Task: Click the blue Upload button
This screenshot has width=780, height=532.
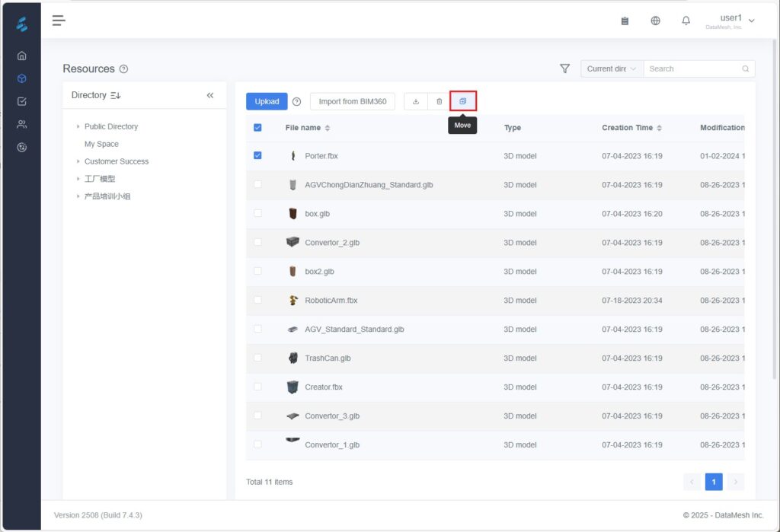Action: pos(267,101)
